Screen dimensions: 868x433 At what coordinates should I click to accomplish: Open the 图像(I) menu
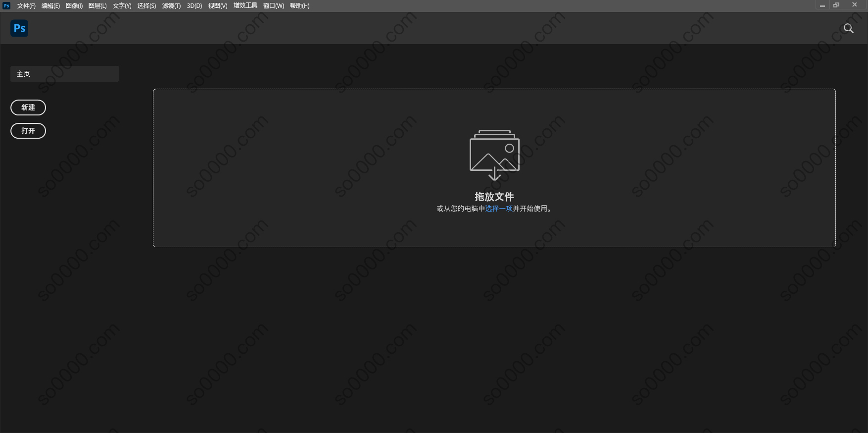74,6
